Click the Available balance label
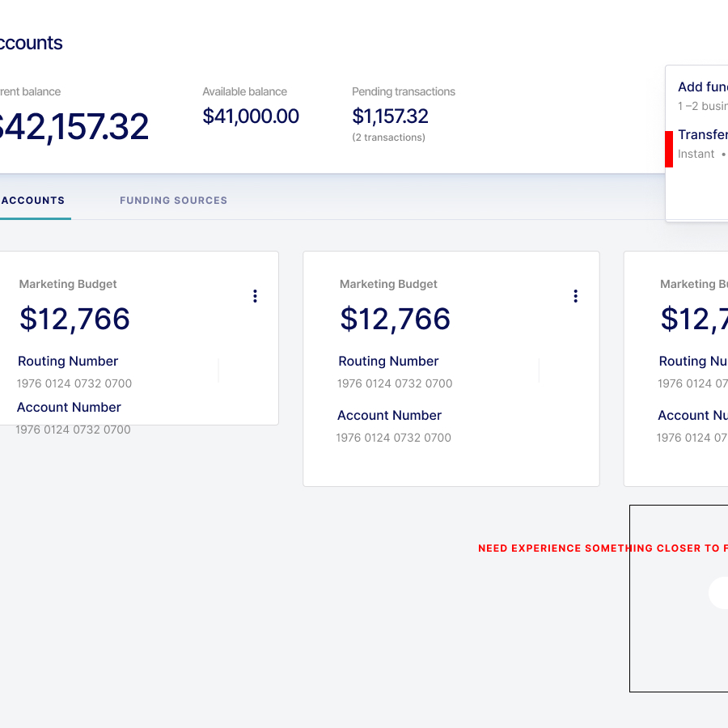Screen dimensions: 728x728 point(244,91)
